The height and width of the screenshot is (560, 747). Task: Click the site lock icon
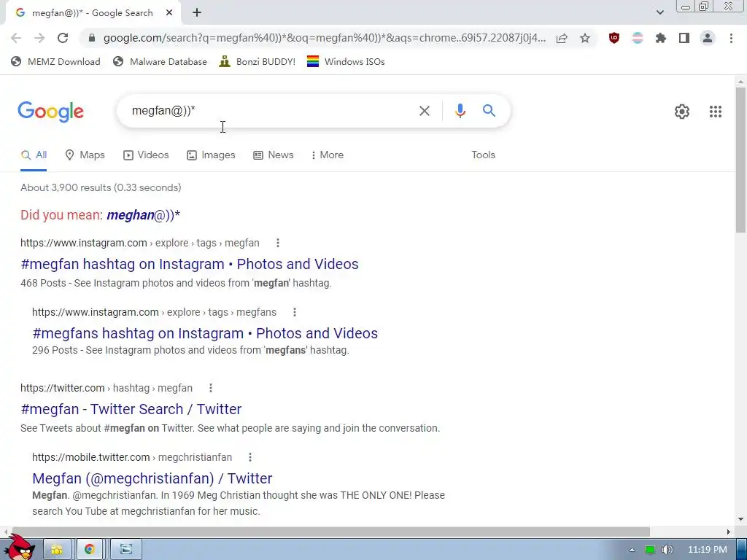[92, 38]
